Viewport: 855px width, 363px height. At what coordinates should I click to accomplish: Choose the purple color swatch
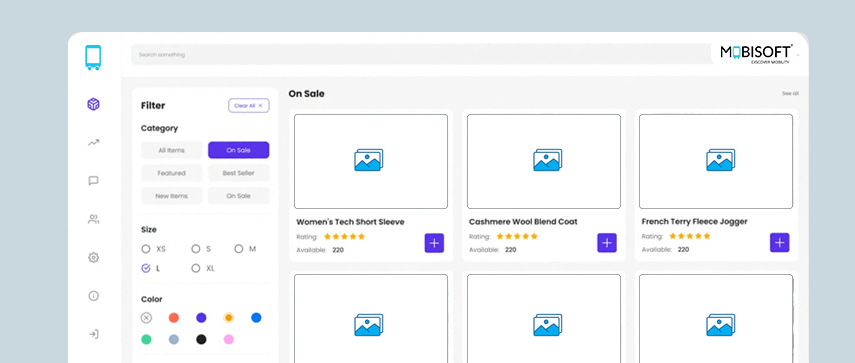click(x=201, y=318)
